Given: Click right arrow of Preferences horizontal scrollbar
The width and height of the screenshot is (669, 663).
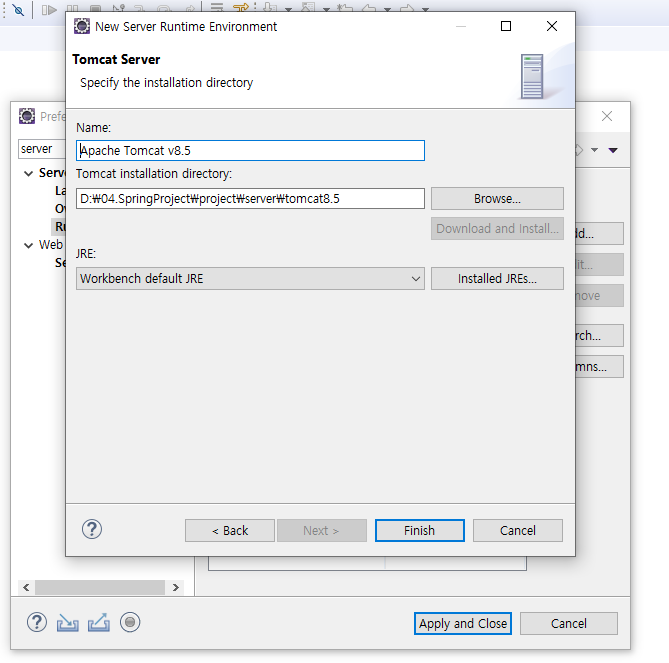Looking at the screenshot, I should (175, 587).
